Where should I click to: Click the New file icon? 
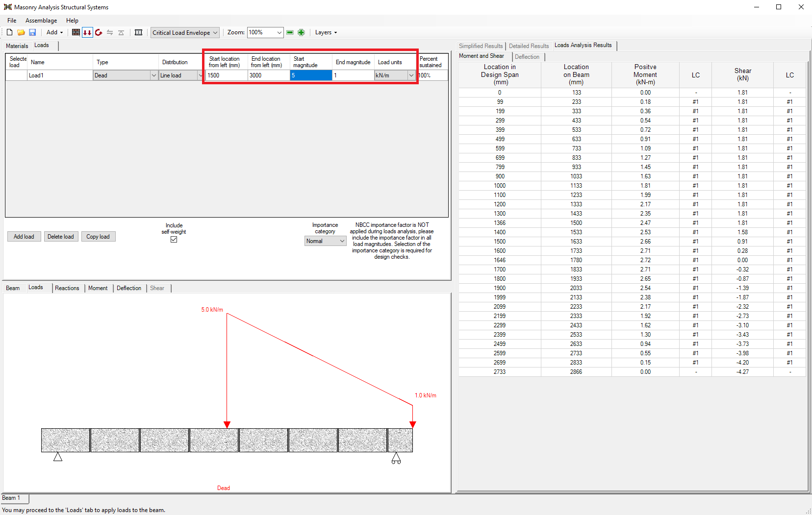click(9, 32)
